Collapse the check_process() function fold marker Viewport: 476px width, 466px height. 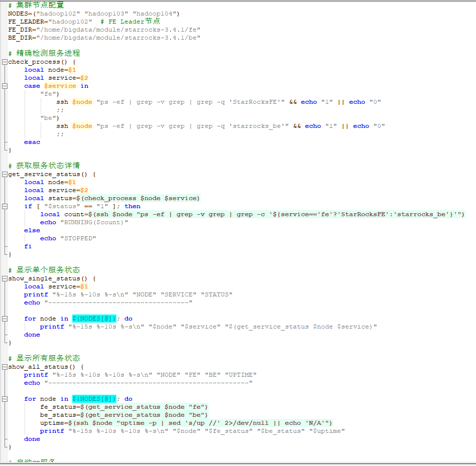click(x=5, y=62)
